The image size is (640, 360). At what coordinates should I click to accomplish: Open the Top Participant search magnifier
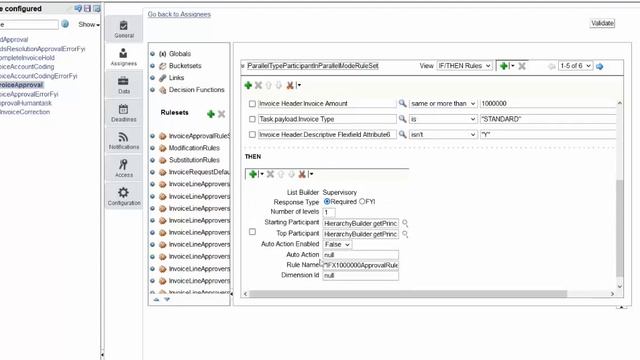(x=405, y=234)
